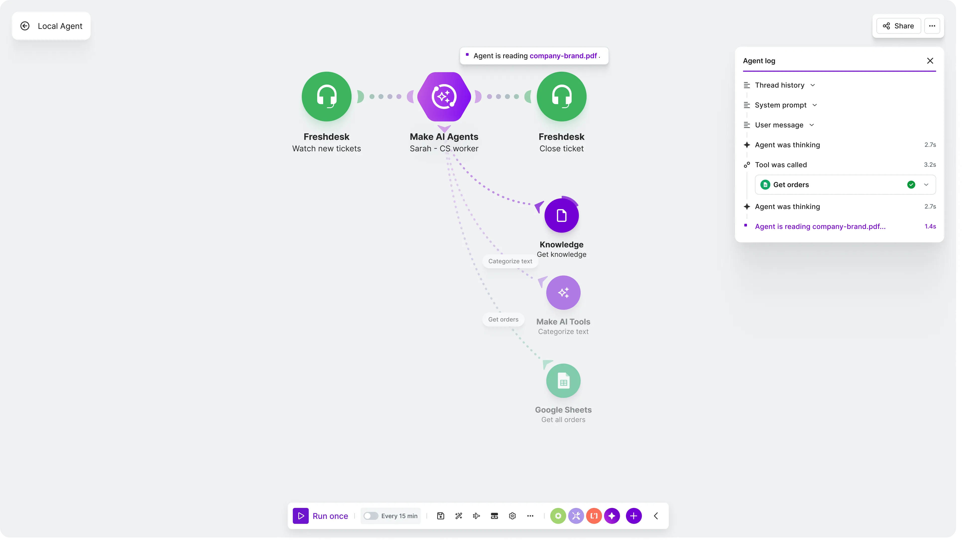
Task: Click the 1.4s duration of the reading entry
Action: coord(930,227)
